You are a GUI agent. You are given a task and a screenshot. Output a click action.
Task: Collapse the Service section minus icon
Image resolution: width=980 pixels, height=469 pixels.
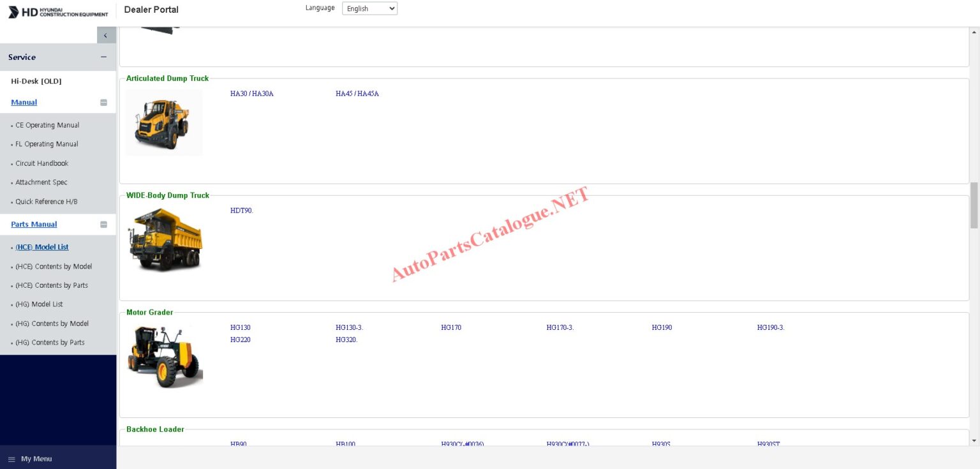point(103,57)
